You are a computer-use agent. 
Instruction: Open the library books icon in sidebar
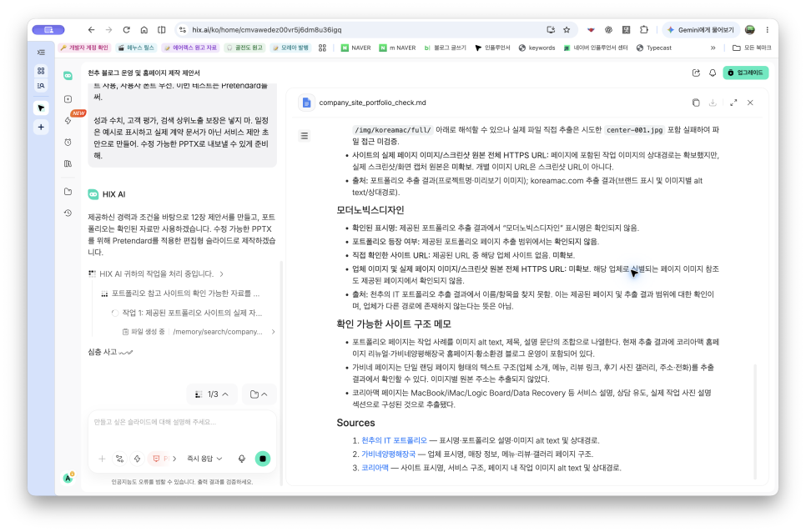click(x=68, y=163)
